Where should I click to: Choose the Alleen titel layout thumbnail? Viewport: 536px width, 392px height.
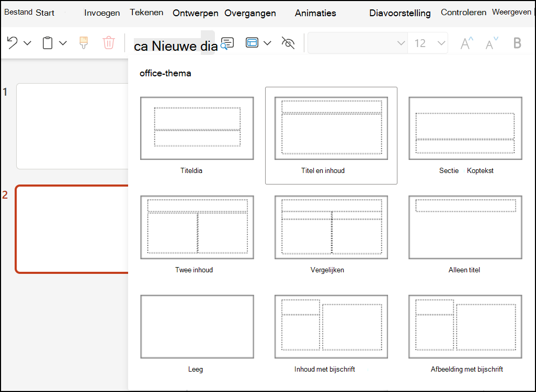point(465,227)
